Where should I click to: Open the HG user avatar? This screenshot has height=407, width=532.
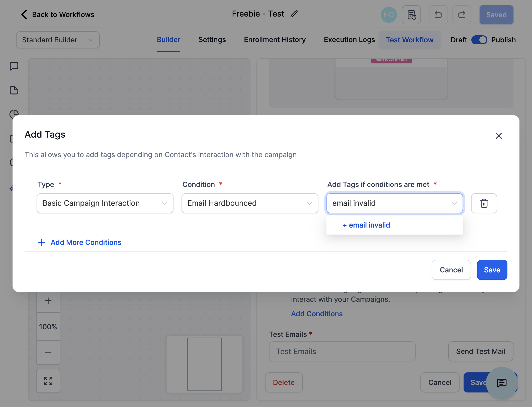pyautogui.click(x=389, y=15)
